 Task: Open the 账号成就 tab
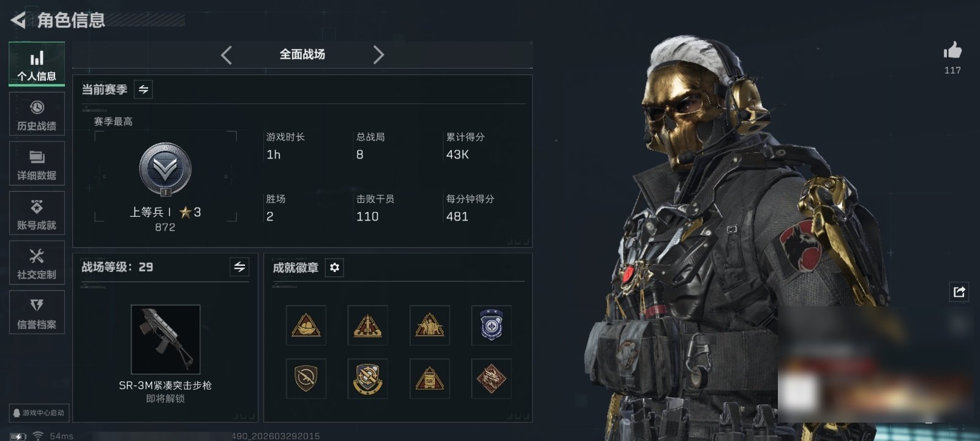coord(37,213)
